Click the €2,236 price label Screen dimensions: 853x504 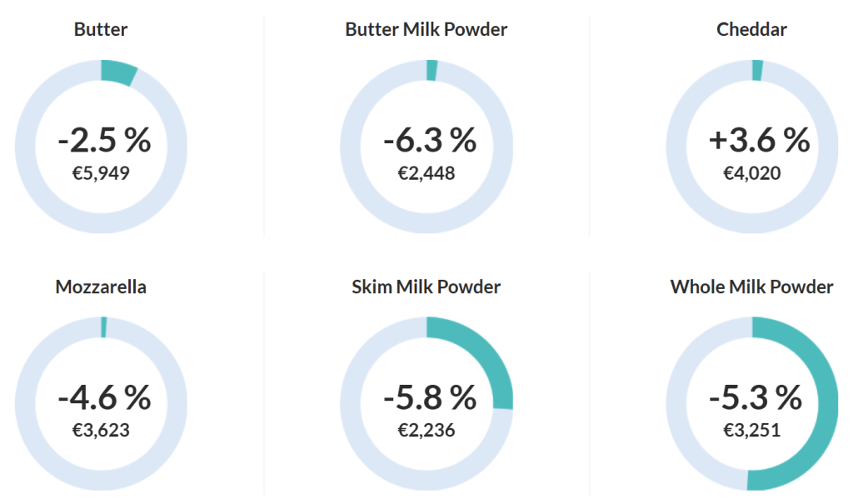(426, 431)
